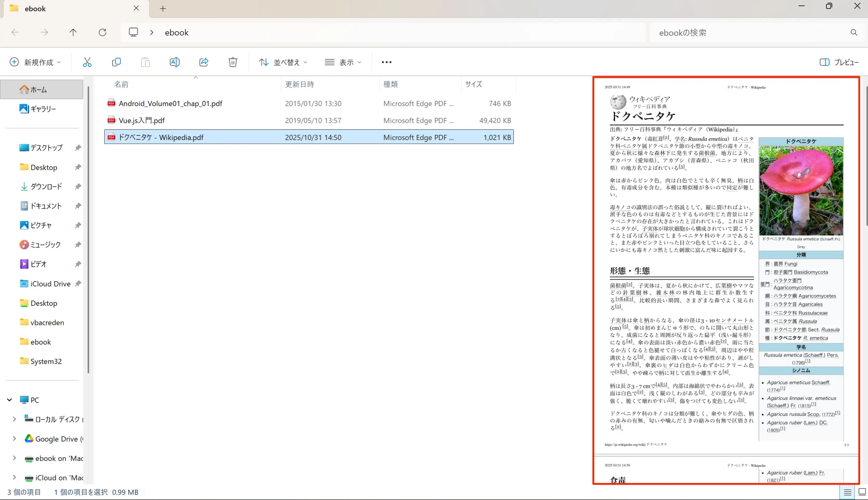Switch to large icons view in status bar
This screenshot has width=868, height=500.
point(862,493)
